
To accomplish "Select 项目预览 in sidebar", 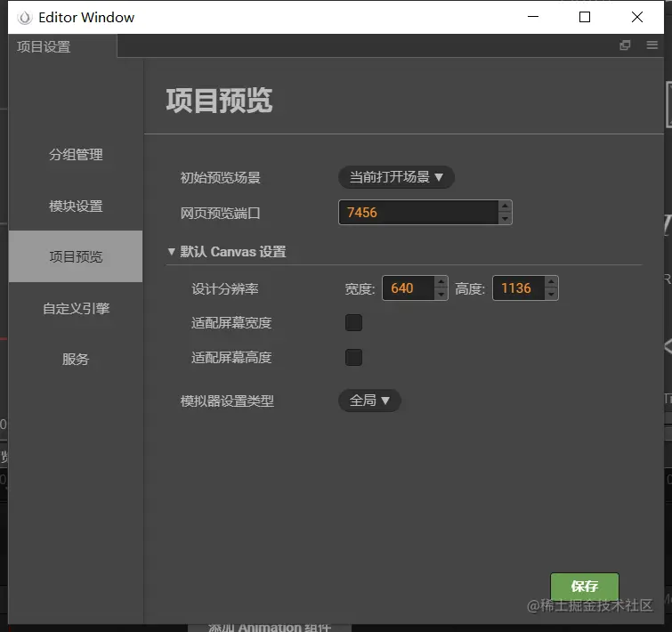I will coord(76,256).
